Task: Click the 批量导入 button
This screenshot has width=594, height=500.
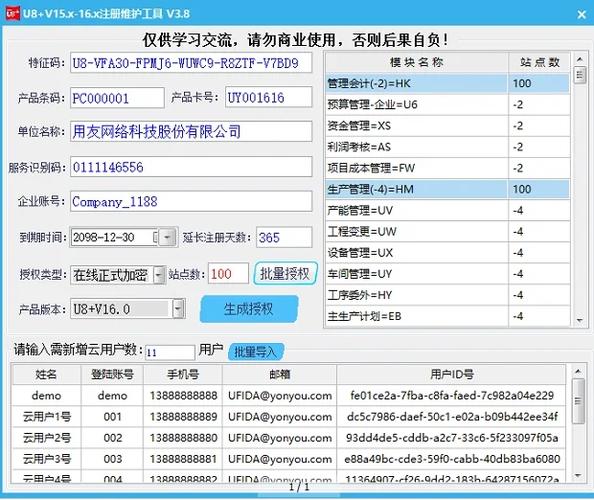Action: click(256, 352)
